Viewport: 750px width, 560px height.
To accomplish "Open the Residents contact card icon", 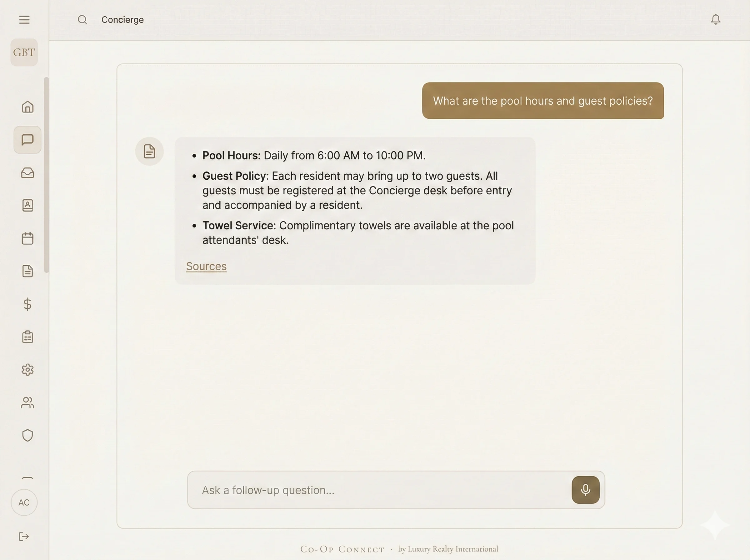I will coord(28,206).
